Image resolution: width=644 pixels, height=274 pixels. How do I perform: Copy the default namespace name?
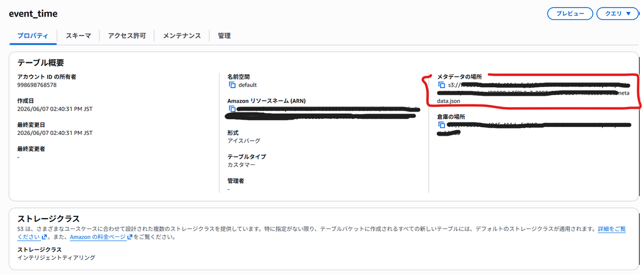pos(232,85)
